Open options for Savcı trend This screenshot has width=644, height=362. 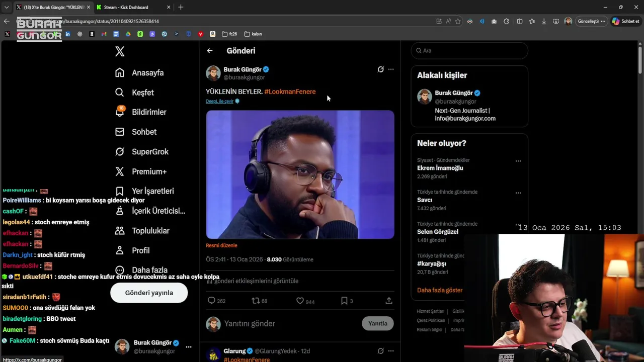coord(518,193)
